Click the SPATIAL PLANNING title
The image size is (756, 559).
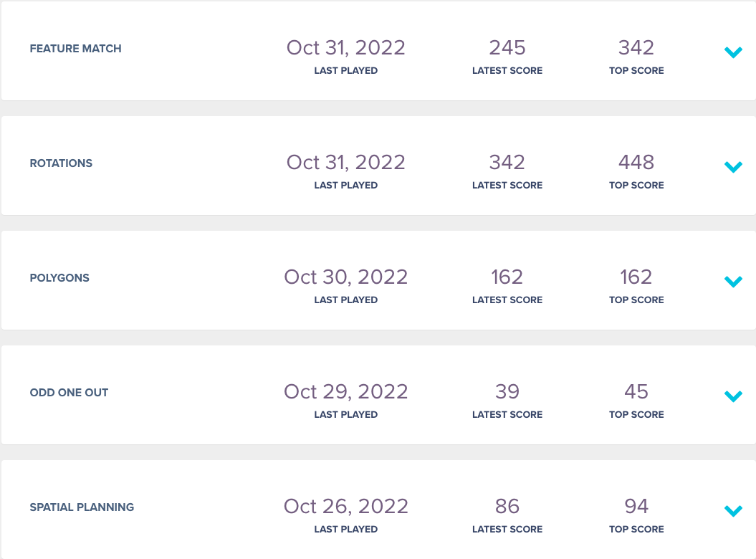pyautogui.click(x=82, y=507)
